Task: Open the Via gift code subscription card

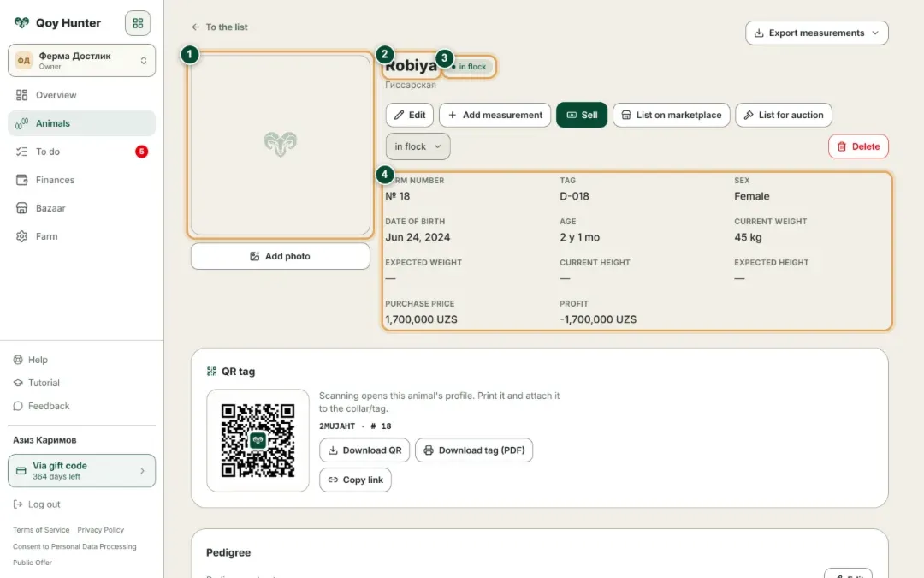Action: [x=81, y=471]
